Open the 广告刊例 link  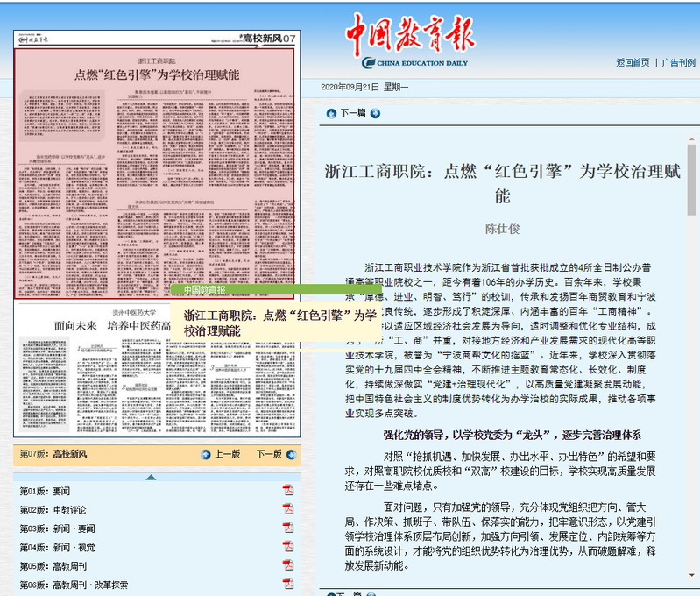(x=677, y=62)
